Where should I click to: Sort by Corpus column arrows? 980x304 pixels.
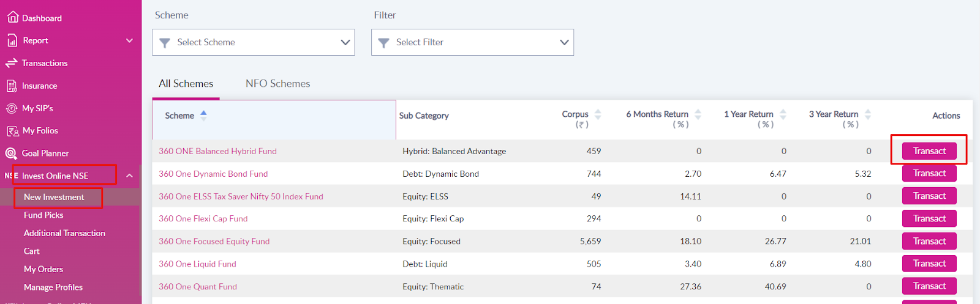click(598, 114)
